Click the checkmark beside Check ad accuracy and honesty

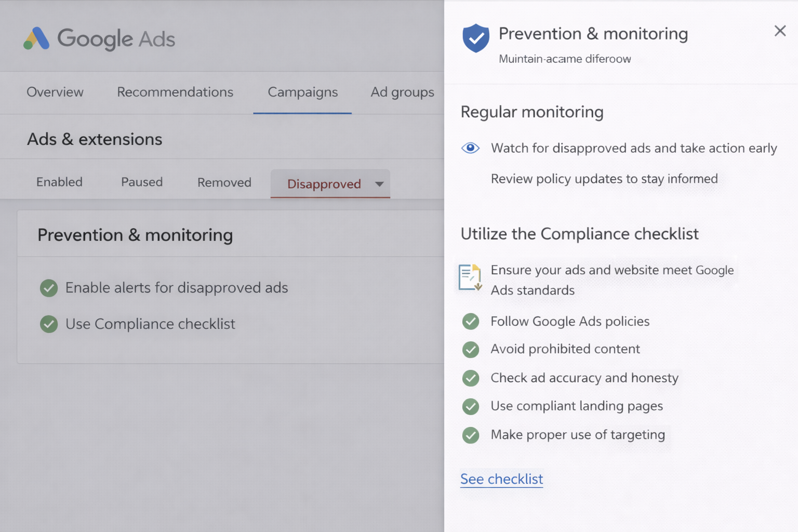point(471,378)
